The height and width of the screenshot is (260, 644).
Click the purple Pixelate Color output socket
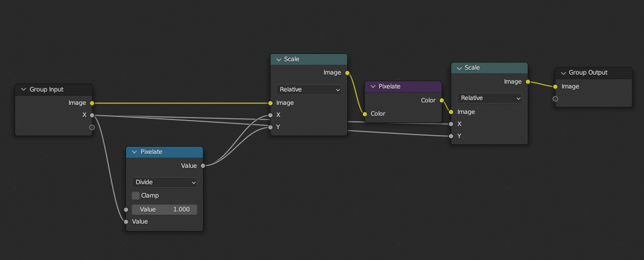[442, 100]
